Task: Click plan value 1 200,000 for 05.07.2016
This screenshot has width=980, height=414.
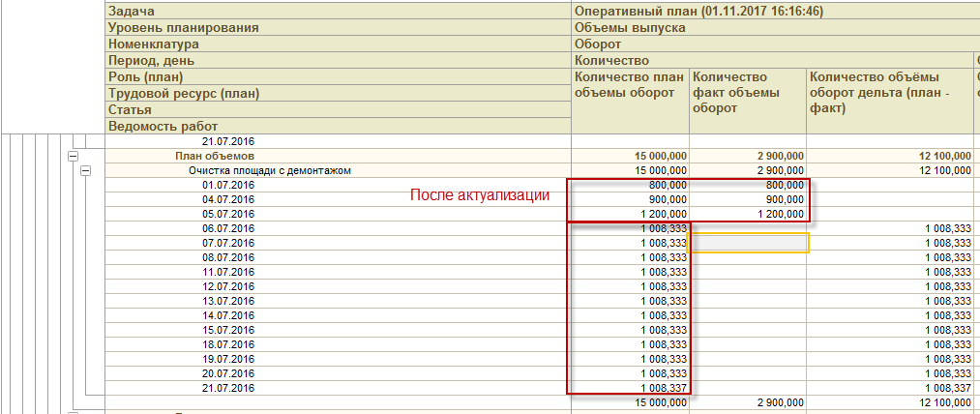Action: coord(665,214)
